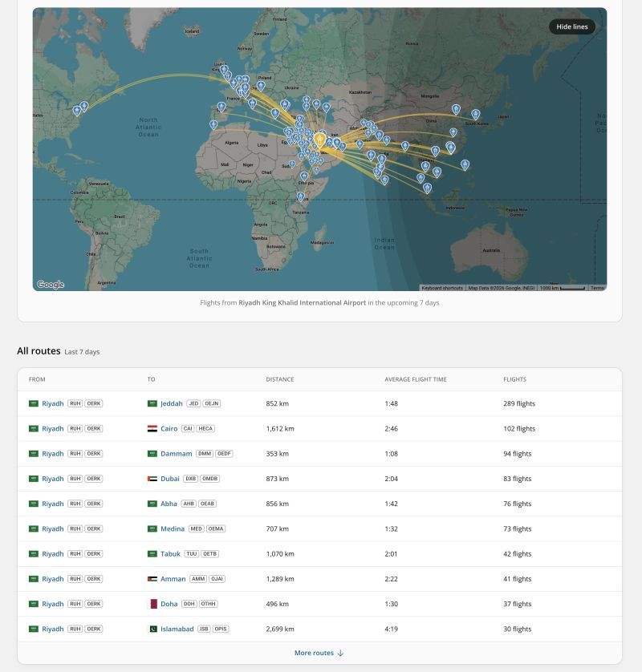Click the "2,699 km" distance for Islamabad
Screen dimensions: 642x672
[280, 629]
